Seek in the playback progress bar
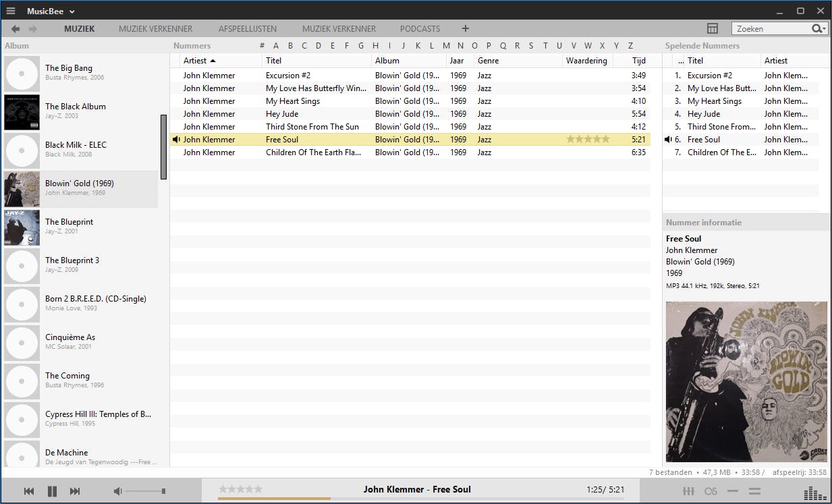 [421, 499]
